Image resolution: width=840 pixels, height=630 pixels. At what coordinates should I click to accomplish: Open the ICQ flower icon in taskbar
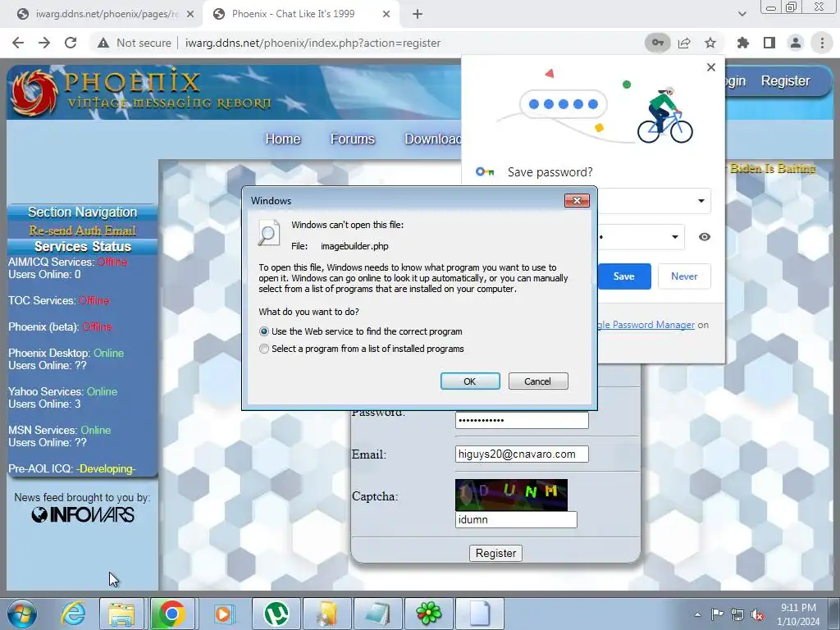point(428,614)
